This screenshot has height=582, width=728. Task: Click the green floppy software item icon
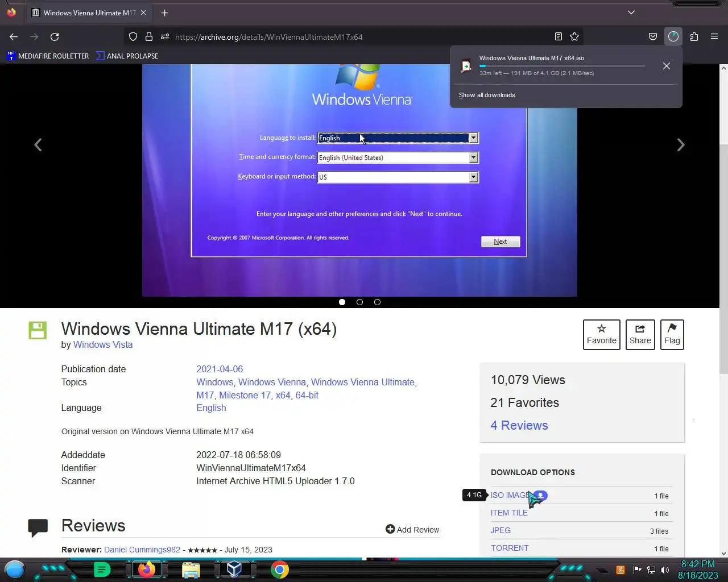point(38,330)
